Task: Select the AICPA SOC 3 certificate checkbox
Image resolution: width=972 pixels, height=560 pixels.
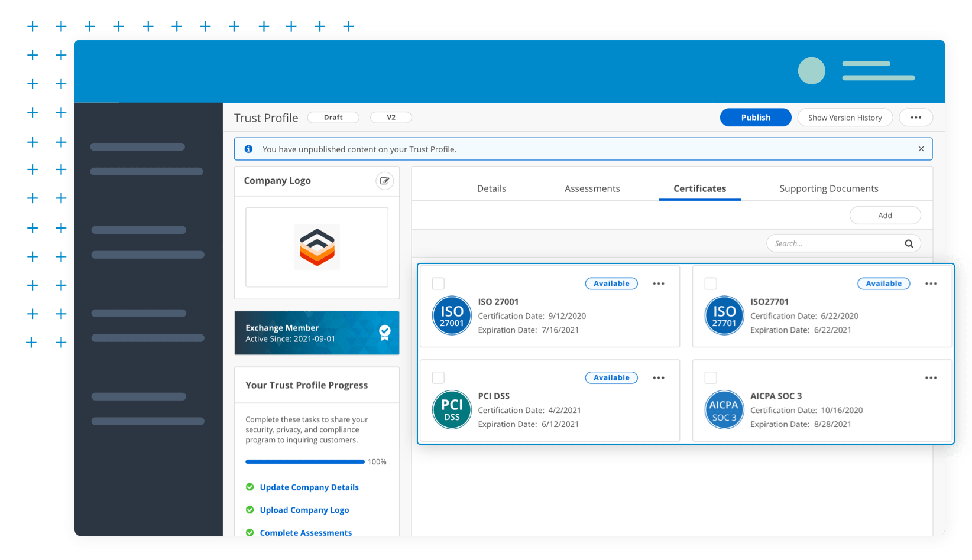Action: click(x=711, y=377)
